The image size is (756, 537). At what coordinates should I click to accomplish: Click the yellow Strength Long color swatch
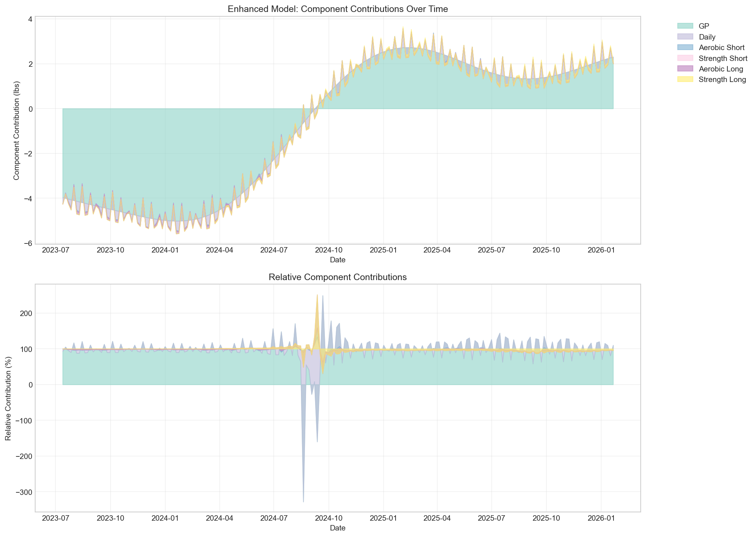[x=685, y=79]
